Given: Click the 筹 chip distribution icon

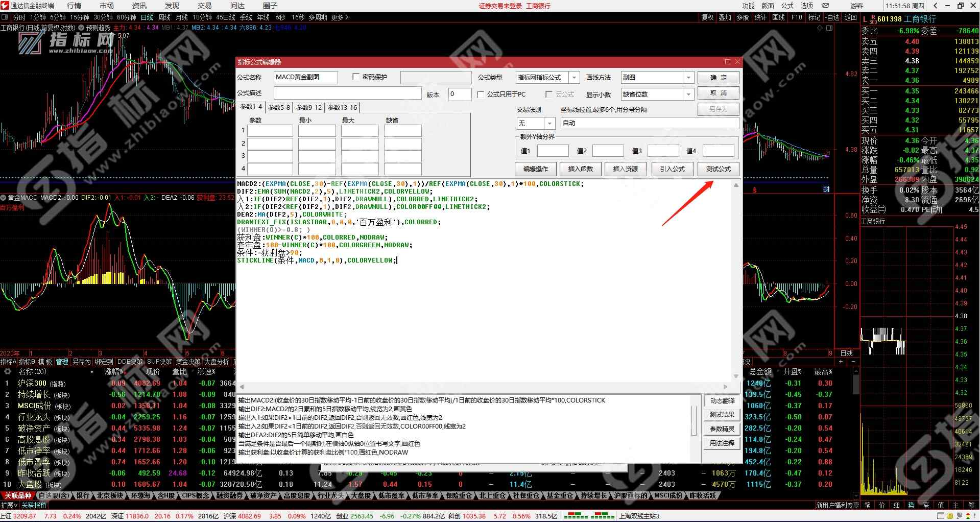Looking at the screenshot, I should coord(971,505).
